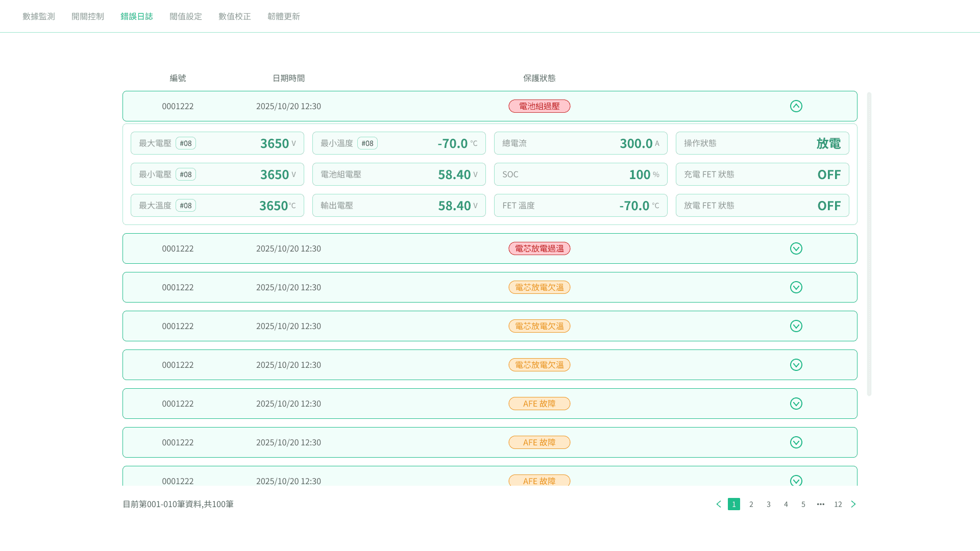The image size is (980, 551).
Task: Select the 閾值設定 menu item
Action: point(186,16)
